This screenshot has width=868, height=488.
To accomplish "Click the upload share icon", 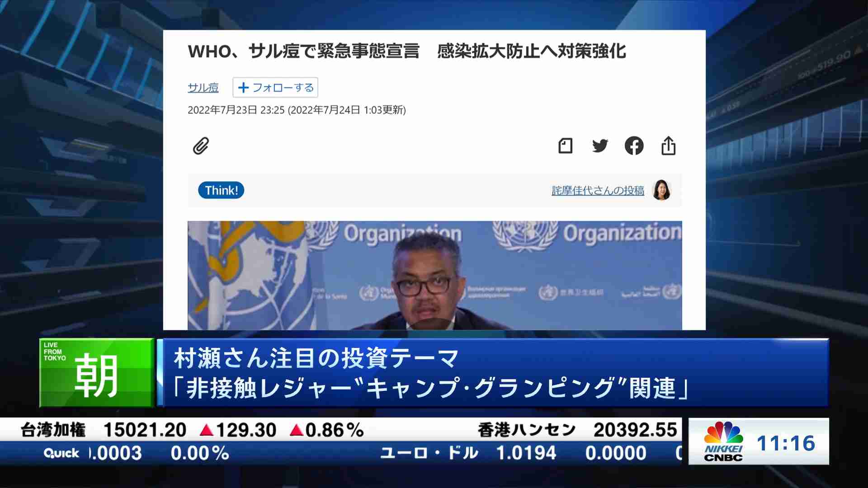I will (x=668, y=146).
